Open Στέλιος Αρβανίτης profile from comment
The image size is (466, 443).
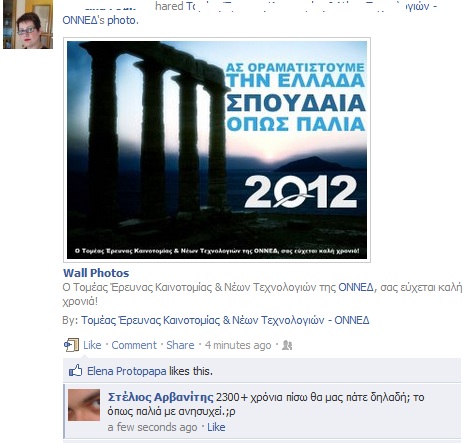[160, 397]
